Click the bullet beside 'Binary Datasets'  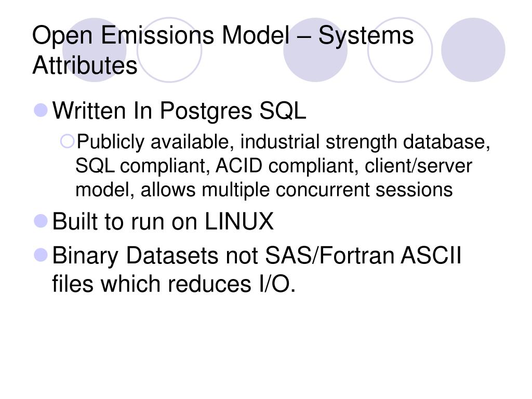coord(41,255)
